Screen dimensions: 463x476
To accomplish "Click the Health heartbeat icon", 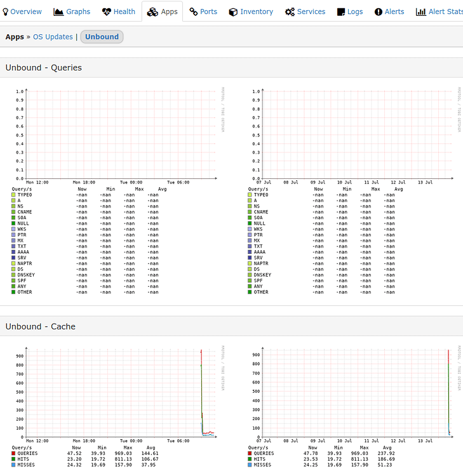I will tap(106, 12).
